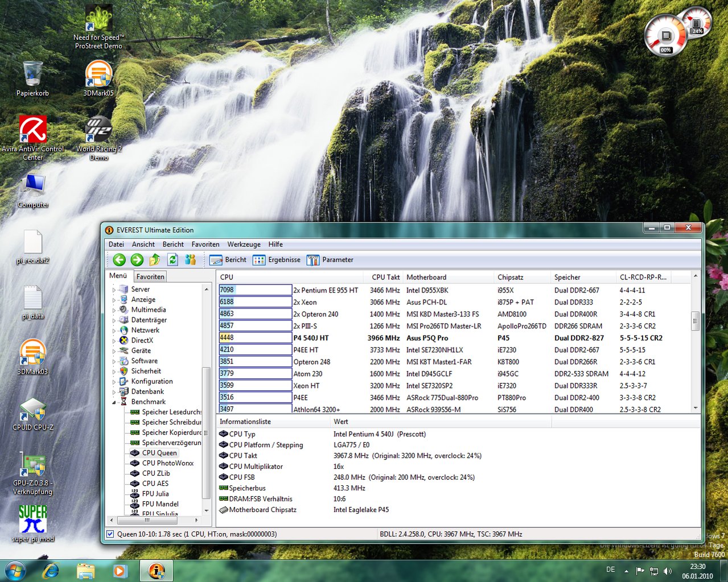728x582 pixels.
Task: Switch to the Favoriten tab
Action: (x=150, y=277)
